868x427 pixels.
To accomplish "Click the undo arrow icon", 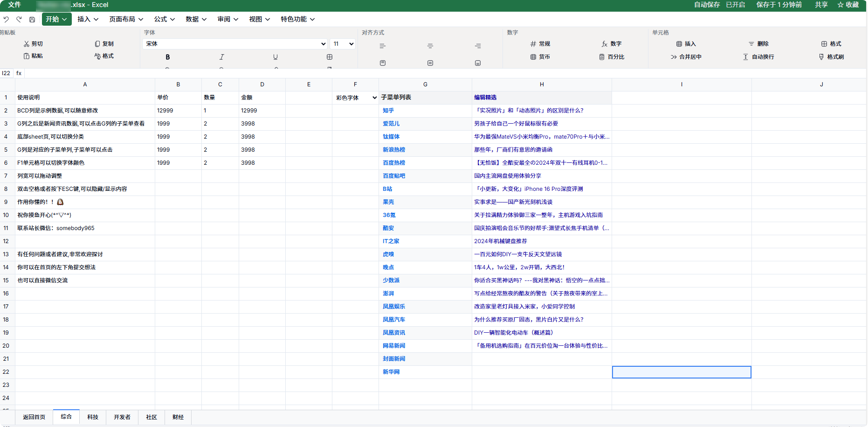I will point(6,19).
